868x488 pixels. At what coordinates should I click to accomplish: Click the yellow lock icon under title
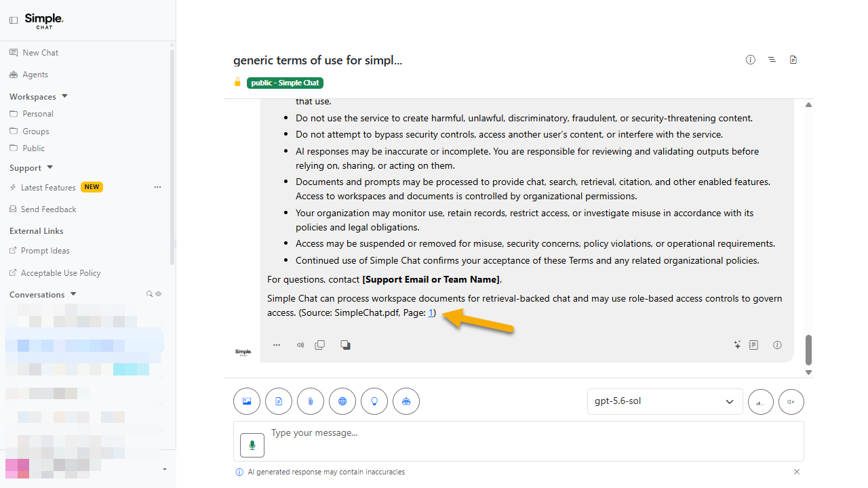point(237,83)
